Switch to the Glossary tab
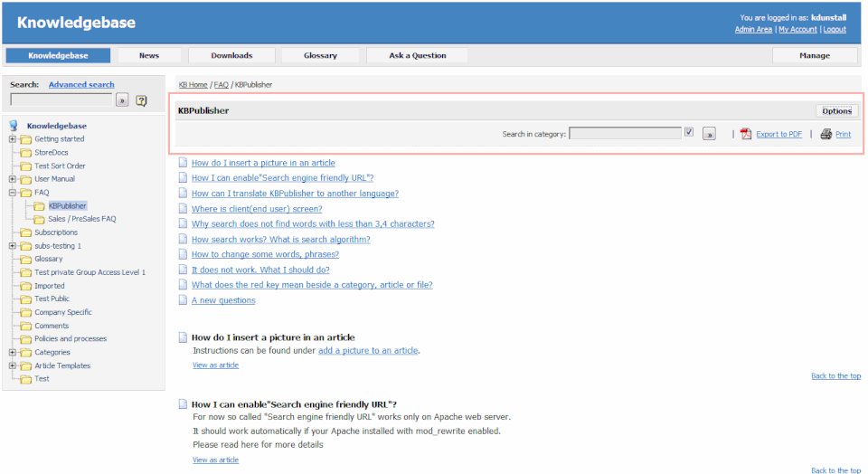This screenshot has width=868, height=474. 320,55
